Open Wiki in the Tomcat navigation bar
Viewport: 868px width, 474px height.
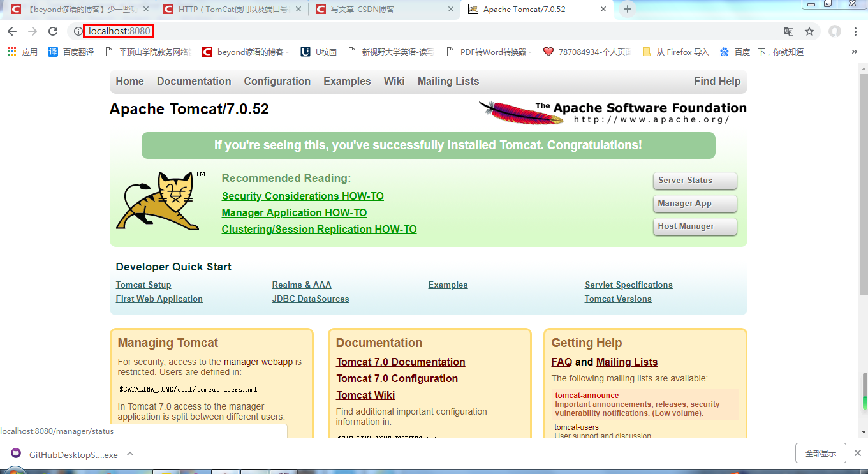pos(394,81)
